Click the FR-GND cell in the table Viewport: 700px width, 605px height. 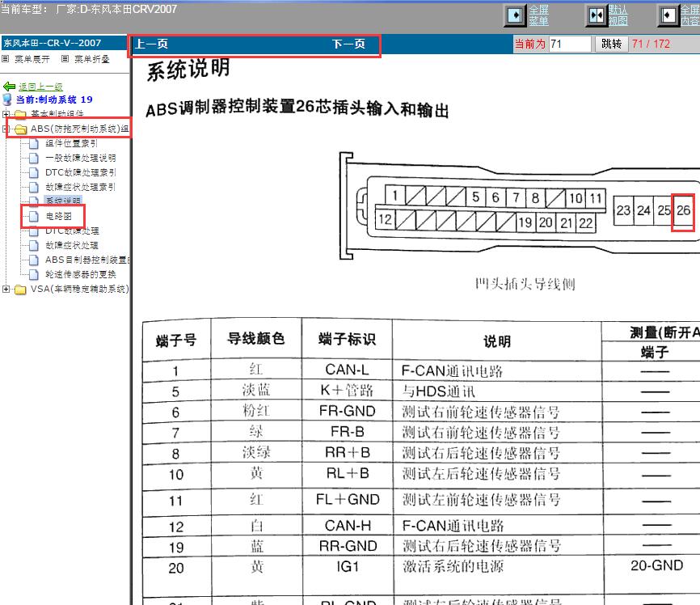coord(347,411)
